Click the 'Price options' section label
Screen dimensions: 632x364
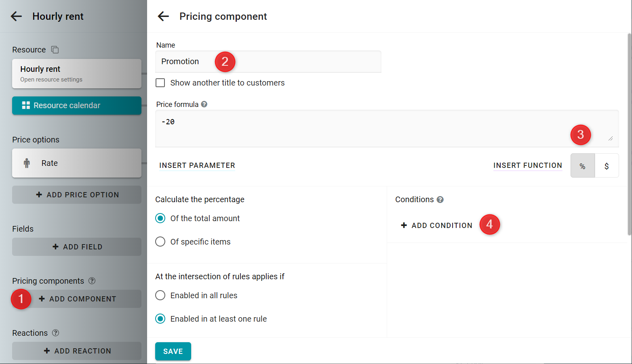36,140
